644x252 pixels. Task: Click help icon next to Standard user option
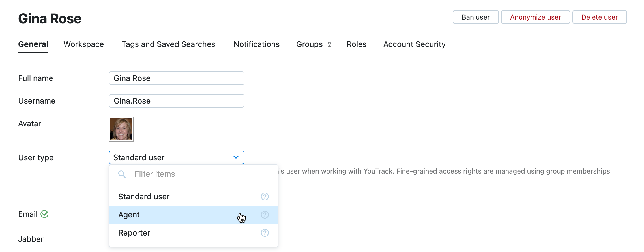coord(265,197)
